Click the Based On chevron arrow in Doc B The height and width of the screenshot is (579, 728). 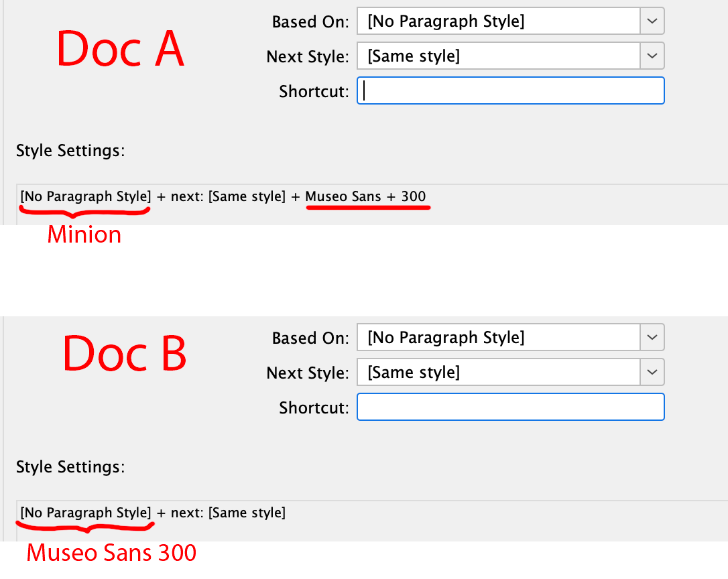(651, 337)
